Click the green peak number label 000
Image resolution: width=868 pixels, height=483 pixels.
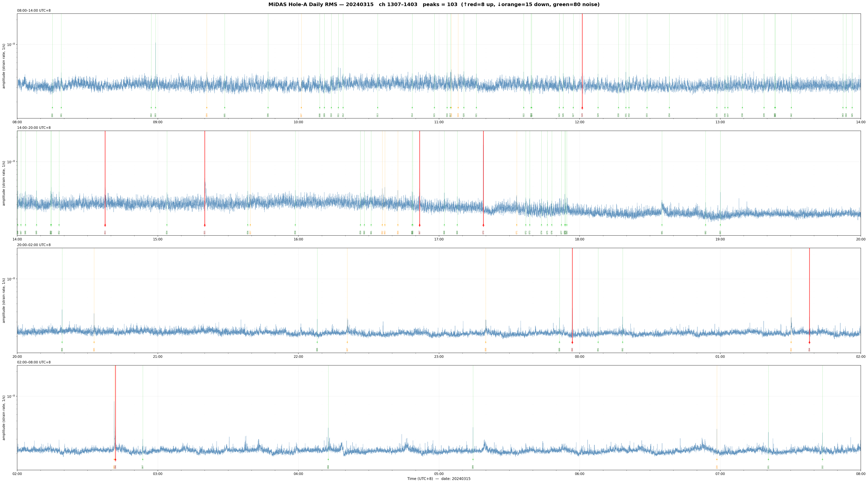tap(52, 115)
